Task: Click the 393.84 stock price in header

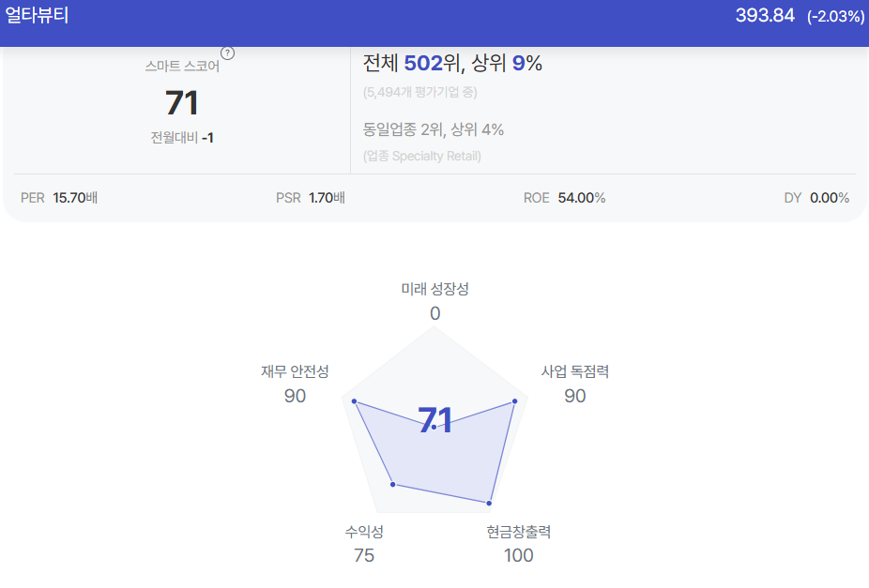Action: (765, 15)
